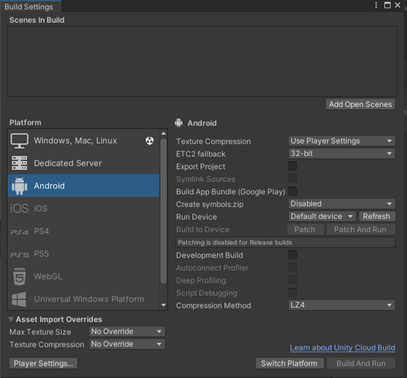Open the window options kebab menu
The image size is (407, 378).
(376, 5)
